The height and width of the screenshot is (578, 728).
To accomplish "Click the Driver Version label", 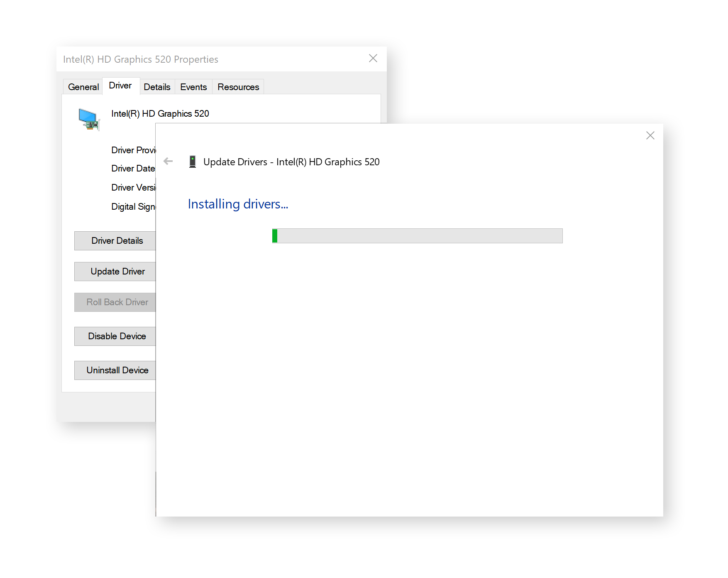I will pos(133,188).
